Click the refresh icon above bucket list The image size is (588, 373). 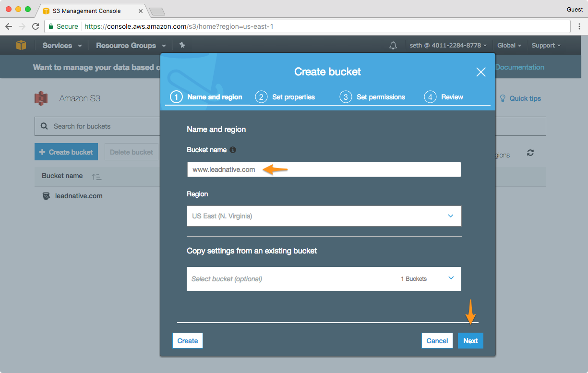click(530, 153)
